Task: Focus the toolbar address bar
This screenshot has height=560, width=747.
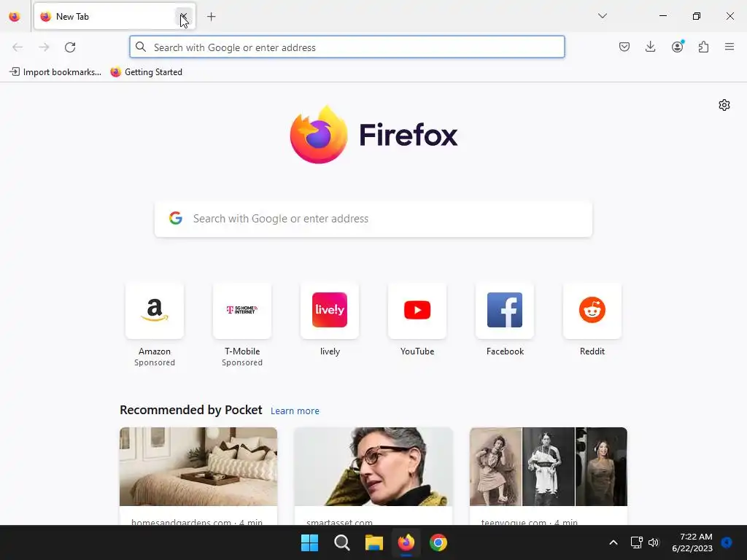Action: point(347,47)
